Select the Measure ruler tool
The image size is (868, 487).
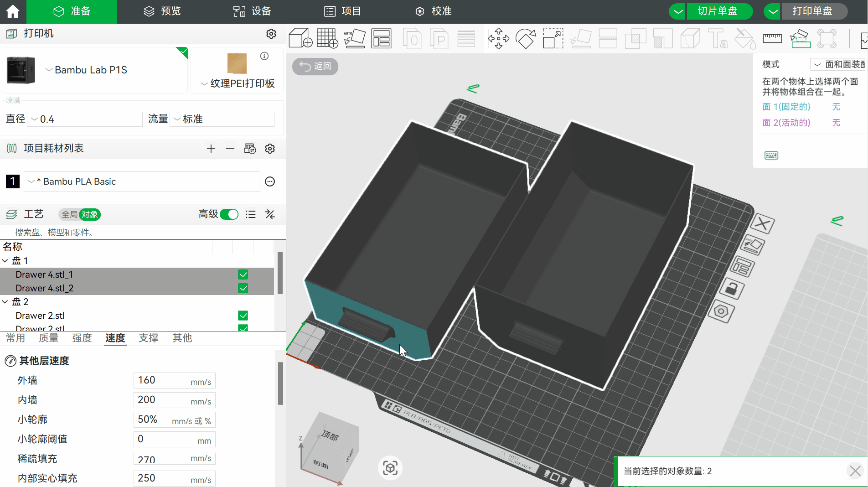tap(772, 38)
